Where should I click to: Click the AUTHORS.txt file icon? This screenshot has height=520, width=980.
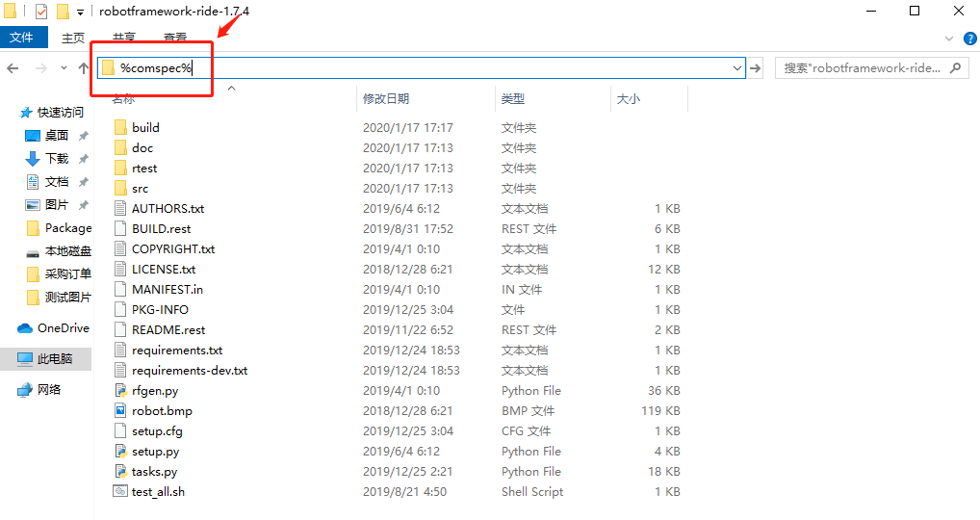click(x=120, y=208)
